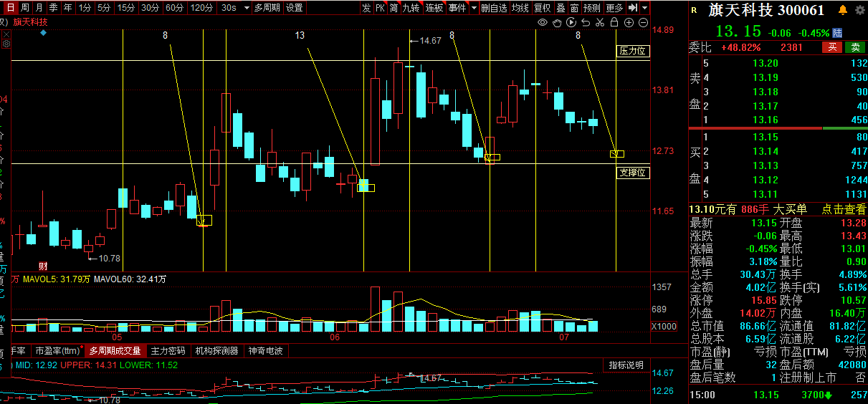Viewport: 868px width, 404px height.
Task: Toggle the chart lock icon
Action: pyautogui.click(x=614, y=23)
